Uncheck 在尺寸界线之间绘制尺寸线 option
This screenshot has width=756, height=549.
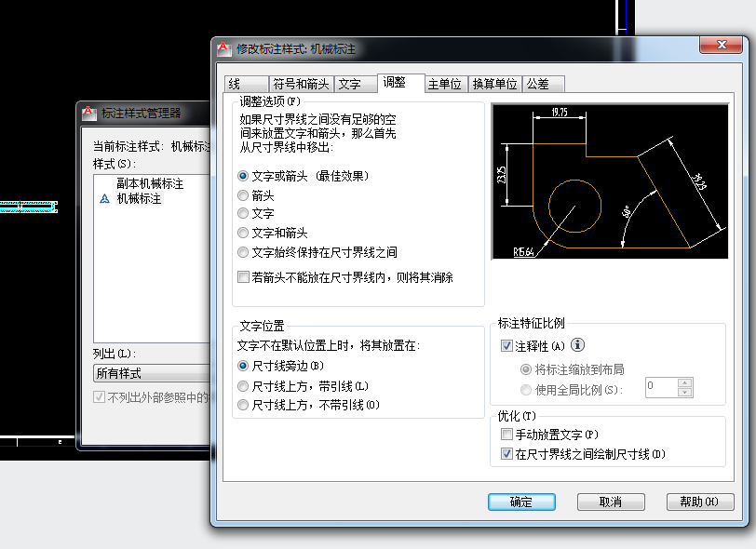pyautogui.click(x=506, y=454)
